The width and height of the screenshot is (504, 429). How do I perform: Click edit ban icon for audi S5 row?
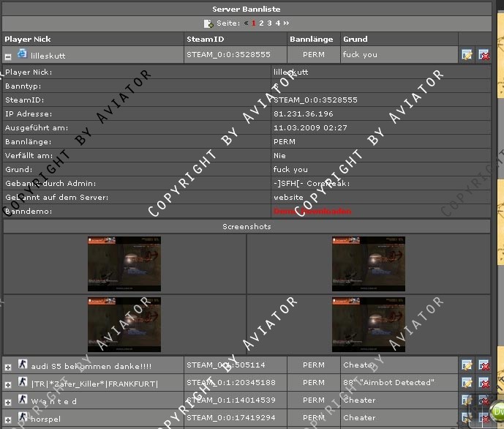pos(467,365)
